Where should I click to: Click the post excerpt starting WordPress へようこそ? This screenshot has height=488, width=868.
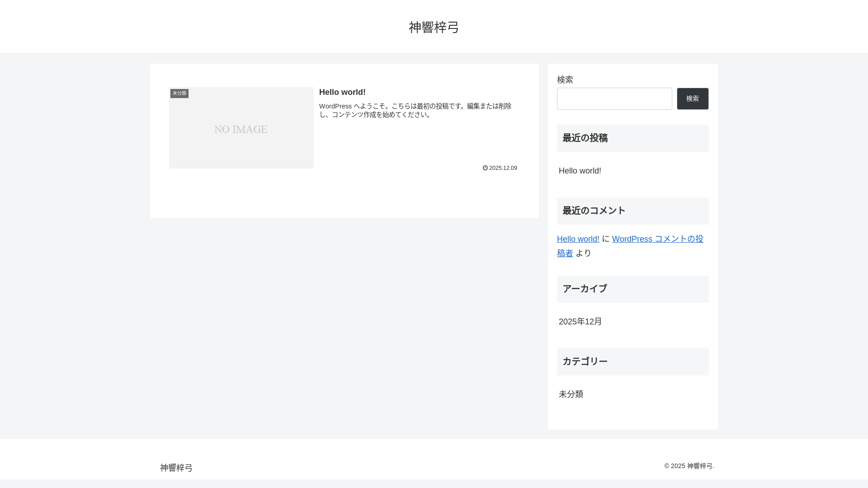pyautogui.click(x=415, y=110)
